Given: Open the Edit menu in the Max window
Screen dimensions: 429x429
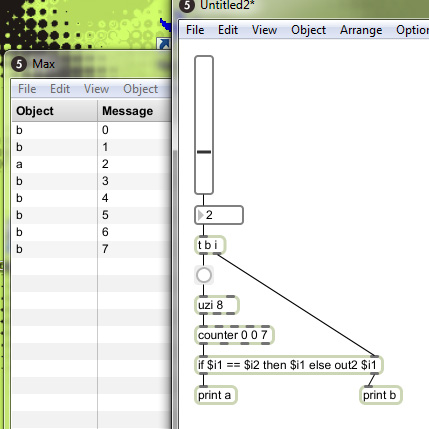Looking at the screenshot, I should click(60, 89).
